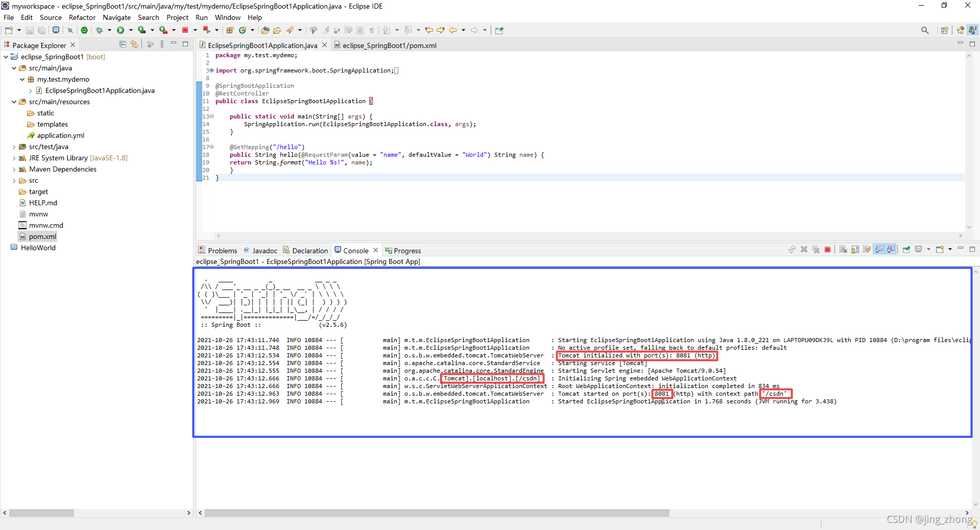Viewport: 980px width, 530px height.
Task: Collapse the my.test.mydemo package
Action: [22, 79]
